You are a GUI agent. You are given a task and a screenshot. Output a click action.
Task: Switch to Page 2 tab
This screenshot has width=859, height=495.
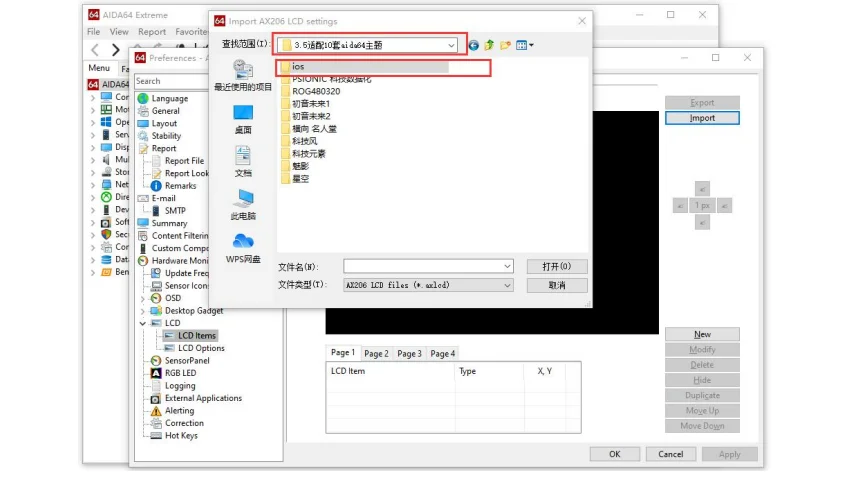(x=376, y=354)
